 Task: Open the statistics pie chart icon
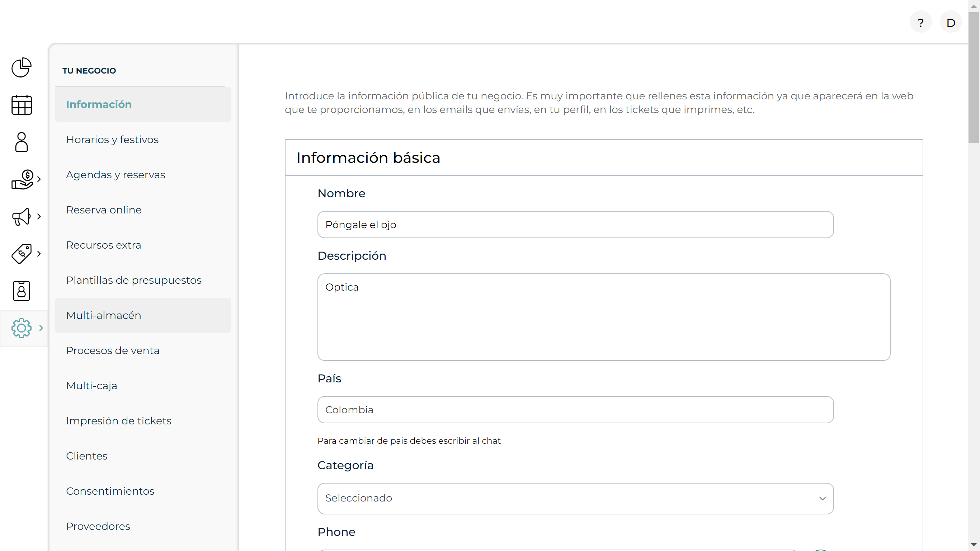(22, 67)
